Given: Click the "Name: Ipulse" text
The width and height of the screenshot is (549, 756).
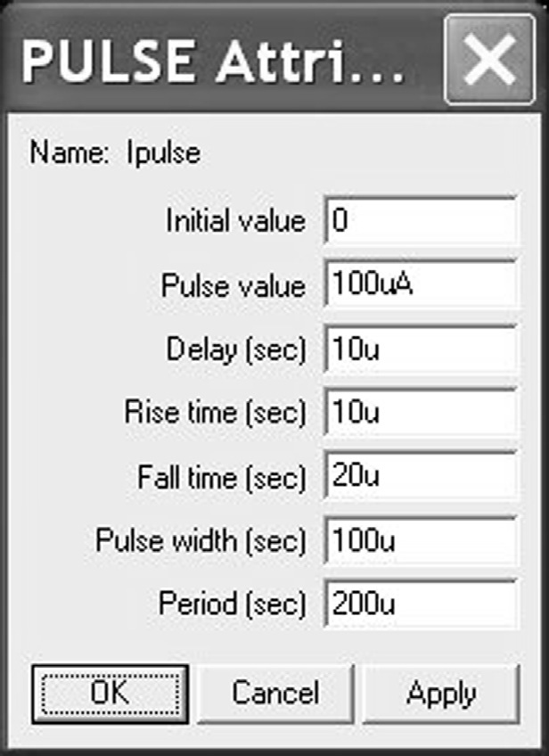Looking at the screenshot, I should click(x=116, y=154).
